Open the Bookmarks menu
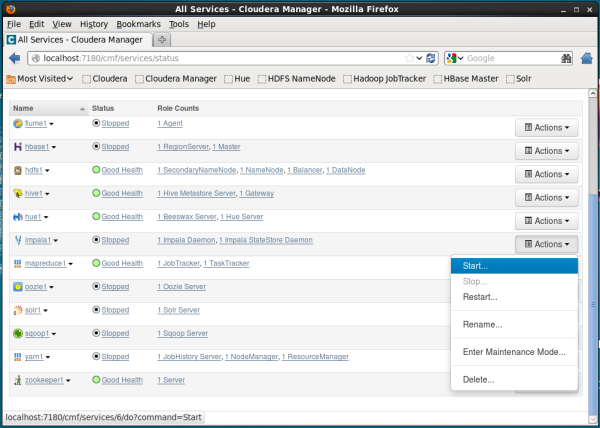This screenshot has height=428, width=600. point(139,24)
